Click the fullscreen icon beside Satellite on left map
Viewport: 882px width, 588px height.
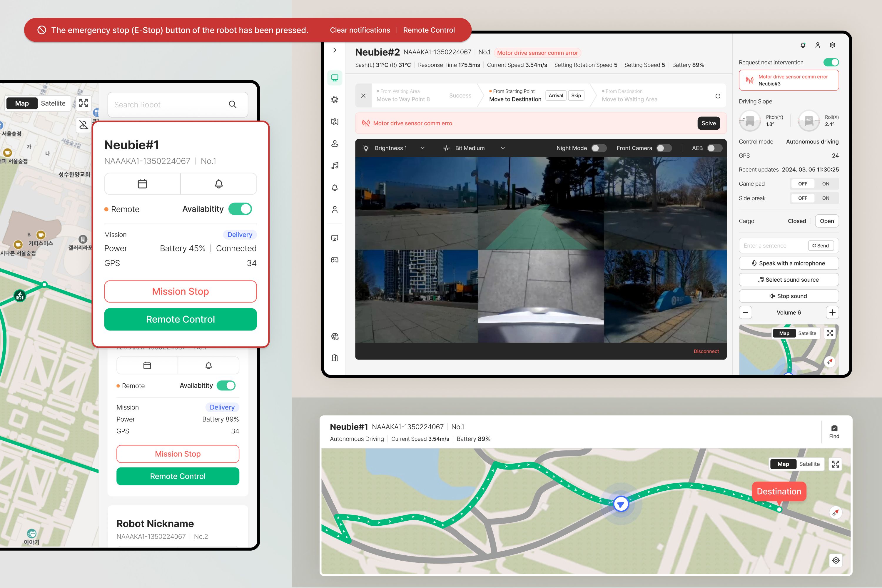83,103
